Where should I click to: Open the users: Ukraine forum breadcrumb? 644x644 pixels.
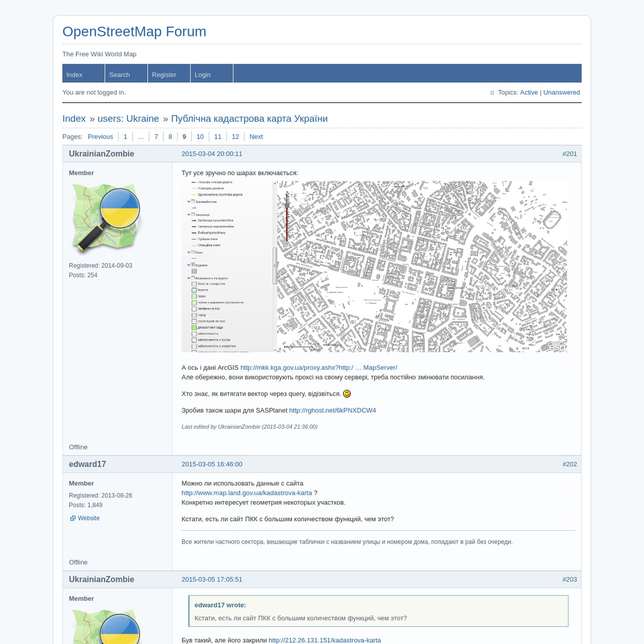(128, 119)
